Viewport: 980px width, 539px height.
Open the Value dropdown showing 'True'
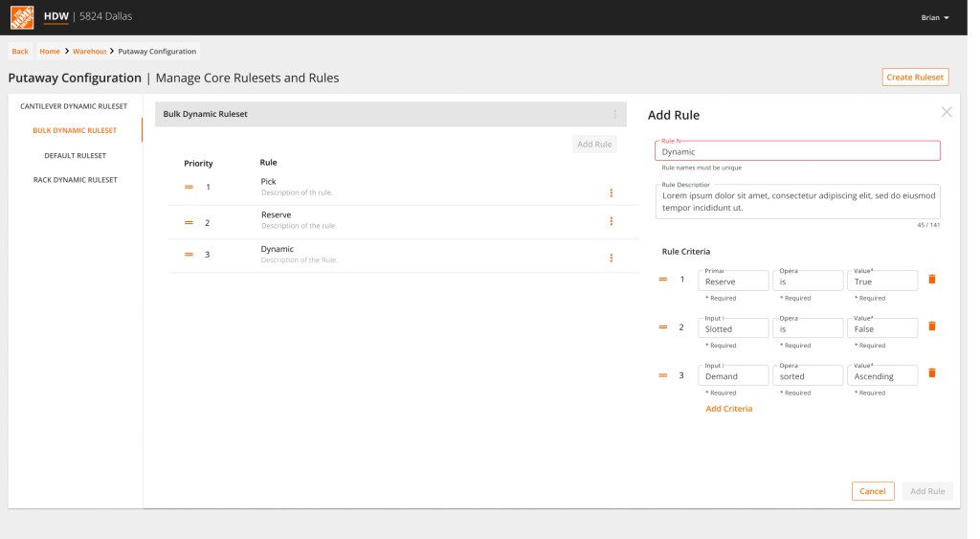881,281
